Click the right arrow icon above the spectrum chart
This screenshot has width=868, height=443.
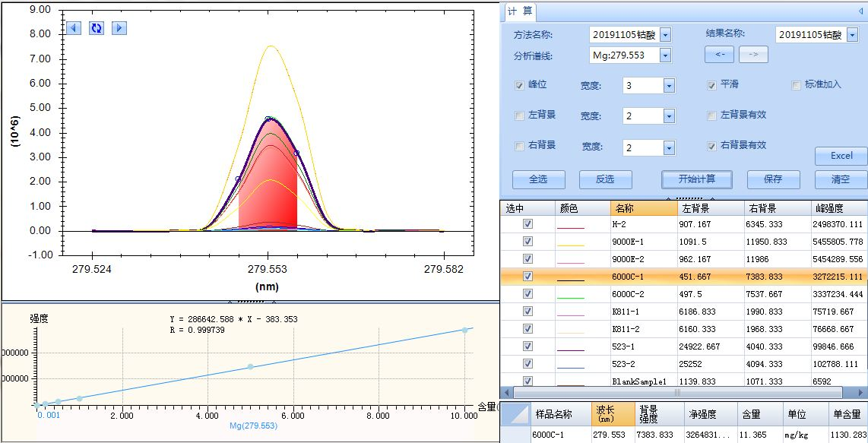[x=119, y=28]
